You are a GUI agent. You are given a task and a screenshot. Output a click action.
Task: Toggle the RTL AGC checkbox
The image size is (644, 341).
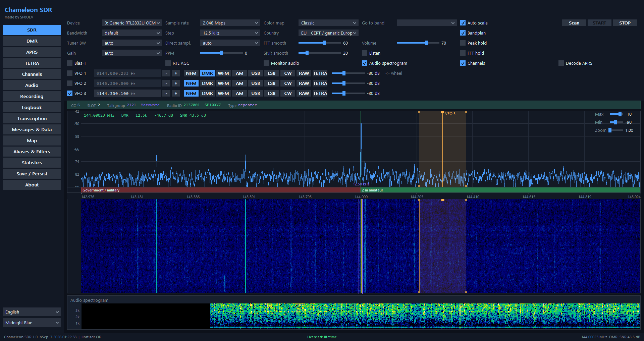point(168,63)
